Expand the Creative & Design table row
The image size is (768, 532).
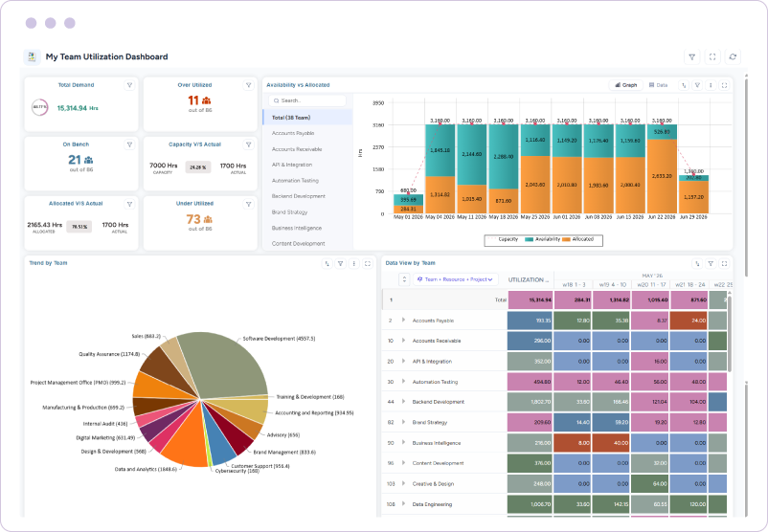click(403, 483)
